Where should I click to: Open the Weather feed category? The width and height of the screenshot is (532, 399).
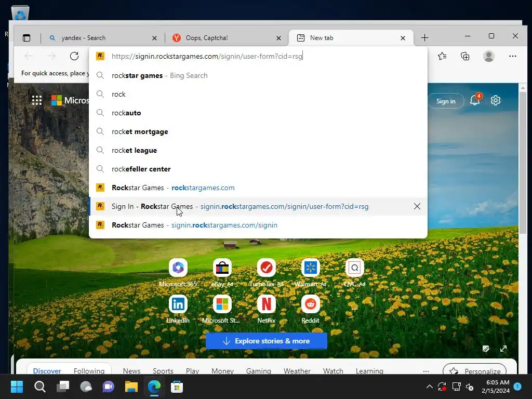(x=297, y=371)
